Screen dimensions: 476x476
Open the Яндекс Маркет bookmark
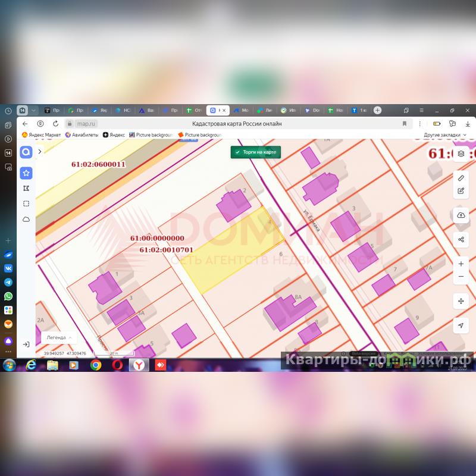click(42, 135)
